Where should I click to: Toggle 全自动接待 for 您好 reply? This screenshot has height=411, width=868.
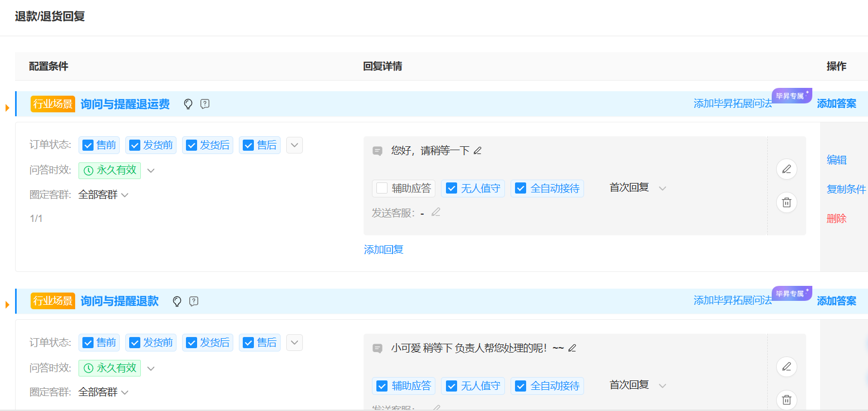521,188
